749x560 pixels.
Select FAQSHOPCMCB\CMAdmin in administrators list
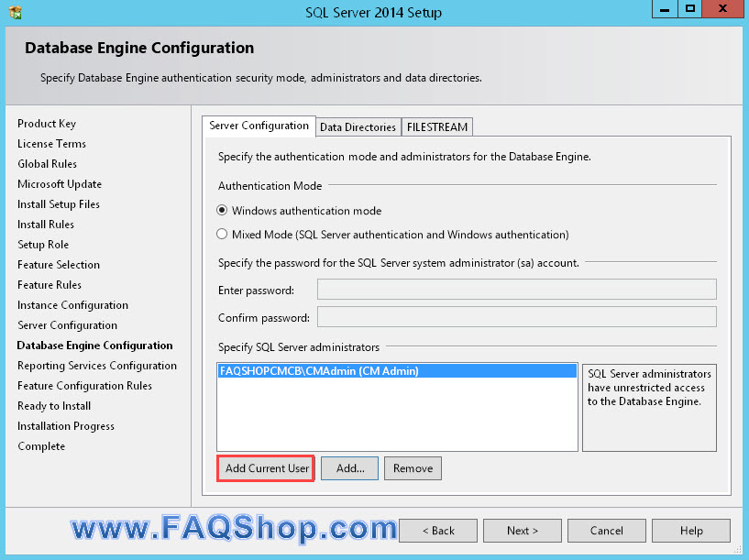point(319,371)
